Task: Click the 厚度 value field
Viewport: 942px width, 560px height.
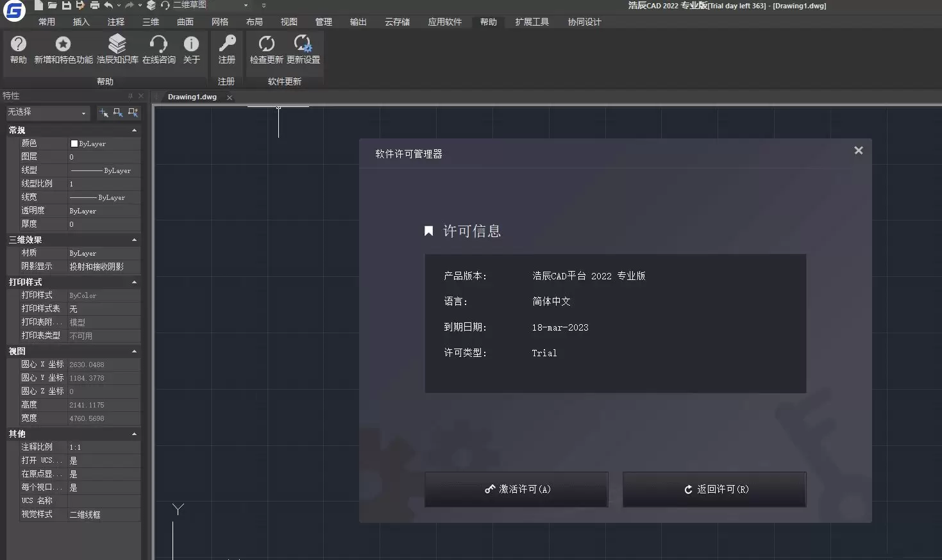Action: click(x=104, y=224)
